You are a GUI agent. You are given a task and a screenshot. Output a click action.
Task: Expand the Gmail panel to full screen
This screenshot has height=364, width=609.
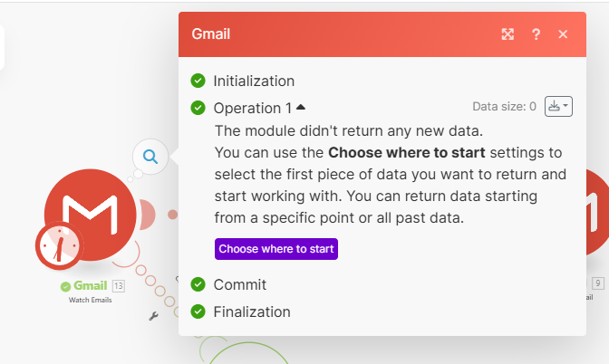point(507,34)
